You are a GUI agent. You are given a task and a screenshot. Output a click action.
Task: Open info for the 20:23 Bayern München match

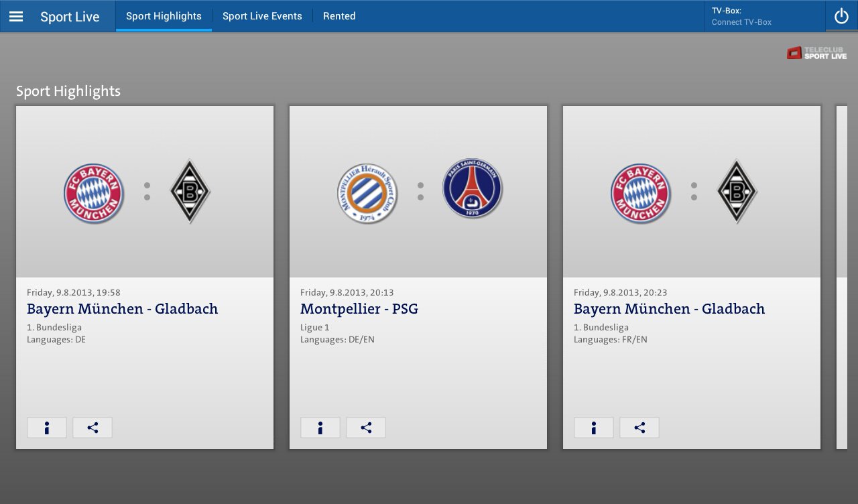tap(594, 428)
